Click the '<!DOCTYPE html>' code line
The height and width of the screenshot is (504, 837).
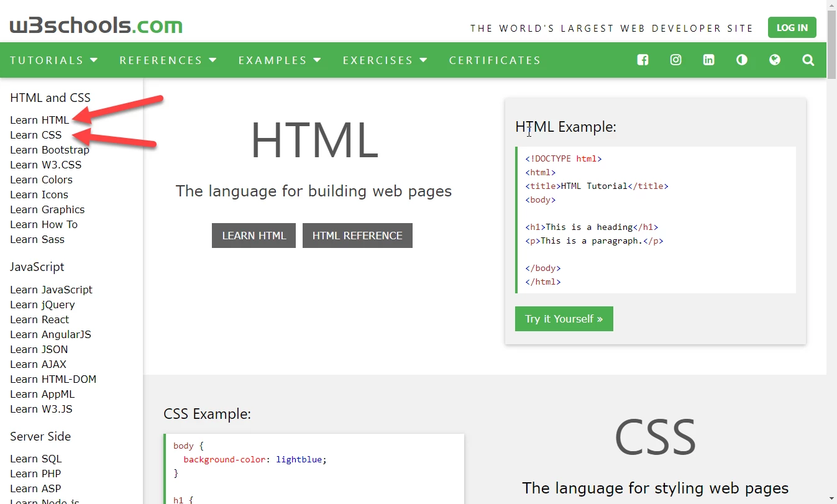(564, 158)
